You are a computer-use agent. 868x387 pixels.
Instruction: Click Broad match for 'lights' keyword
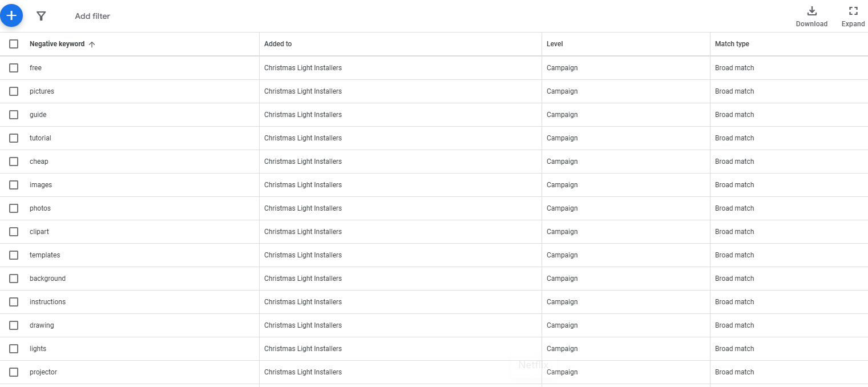point(734,349)
